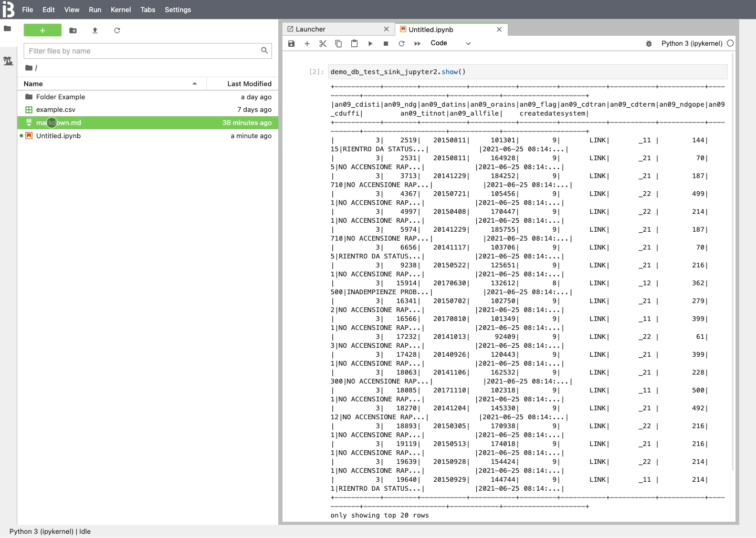
Task: Restart the kernel
Action: 402,44
